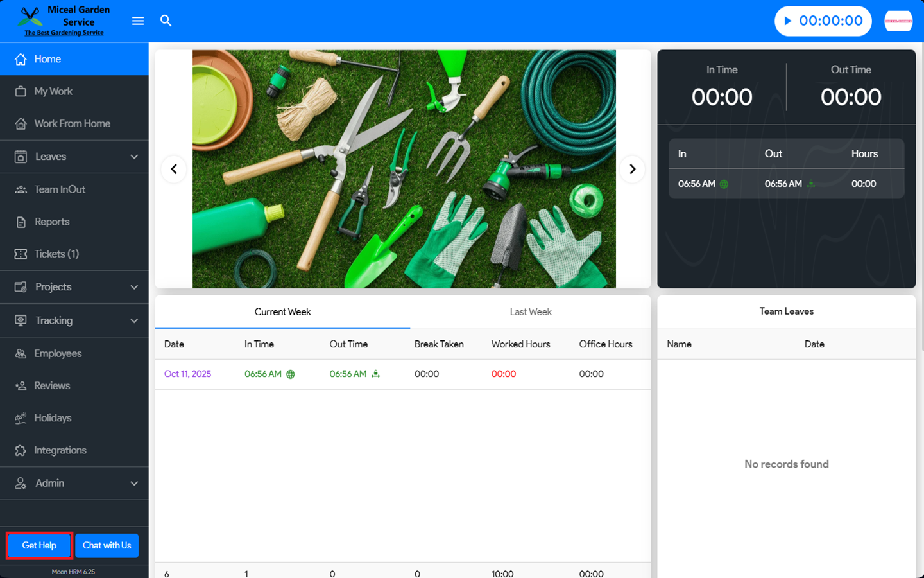Expand the Projects submenu
The image size is (924, 578).
(134, 287)
